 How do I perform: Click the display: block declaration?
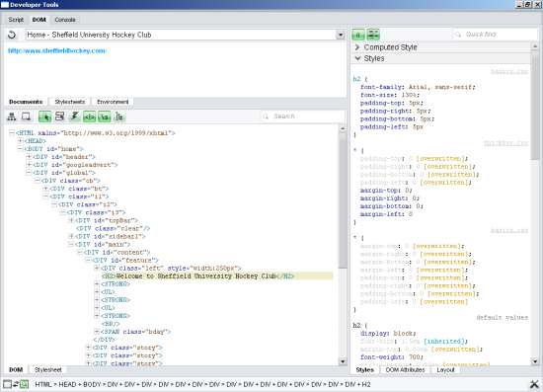(388, 333)
